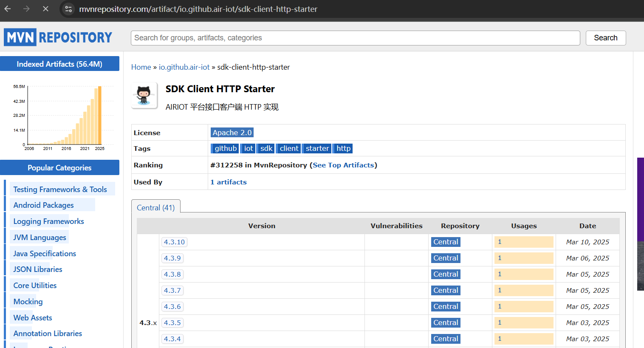Click Central repository badge for 4.3.10
This screenshot has height=348, width=644.
coord(446,242)
